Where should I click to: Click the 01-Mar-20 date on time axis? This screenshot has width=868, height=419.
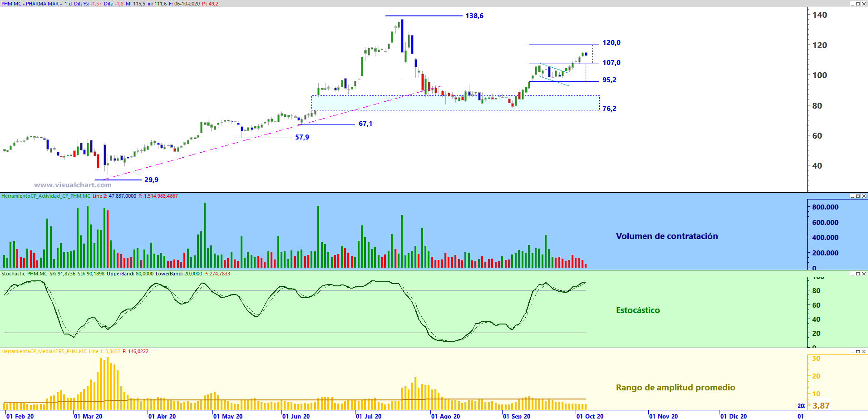88,416
